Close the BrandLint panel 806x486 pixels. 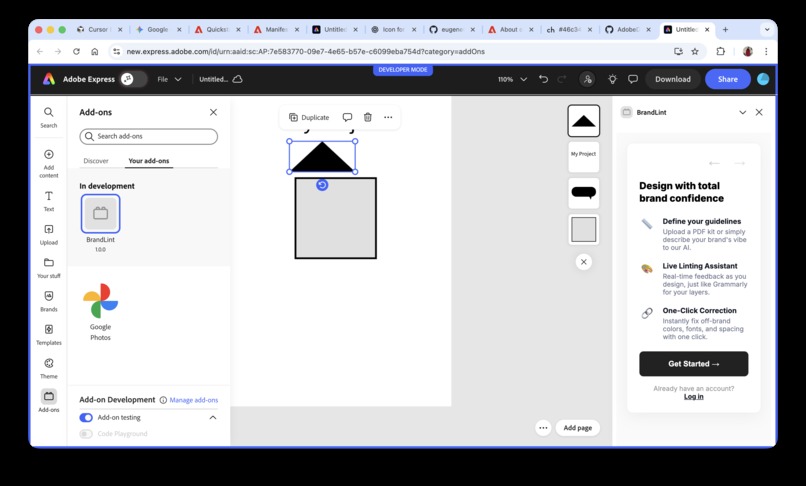759,112
